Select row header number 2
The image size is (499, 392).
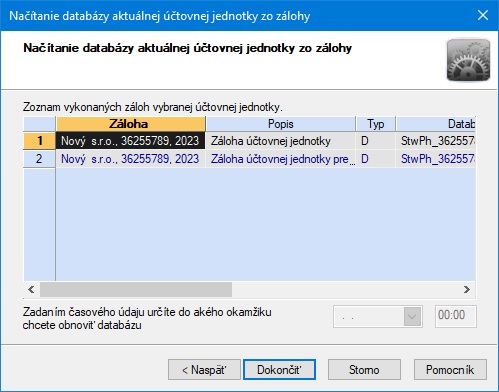click(x=39, y=159)
